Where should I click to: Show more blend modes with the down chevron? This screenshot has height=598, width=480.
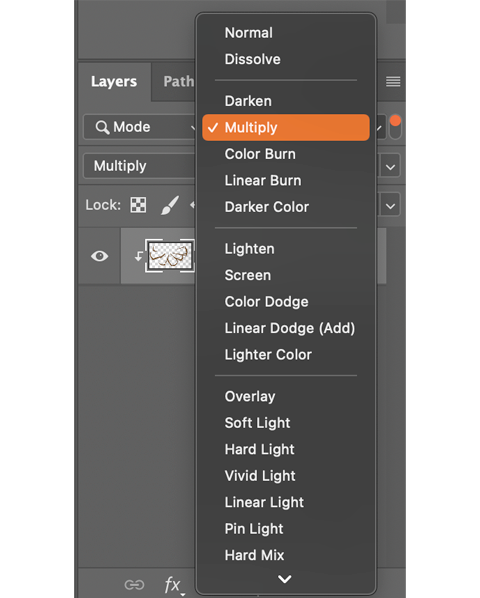pyautogui.click(x=284, y=579)
